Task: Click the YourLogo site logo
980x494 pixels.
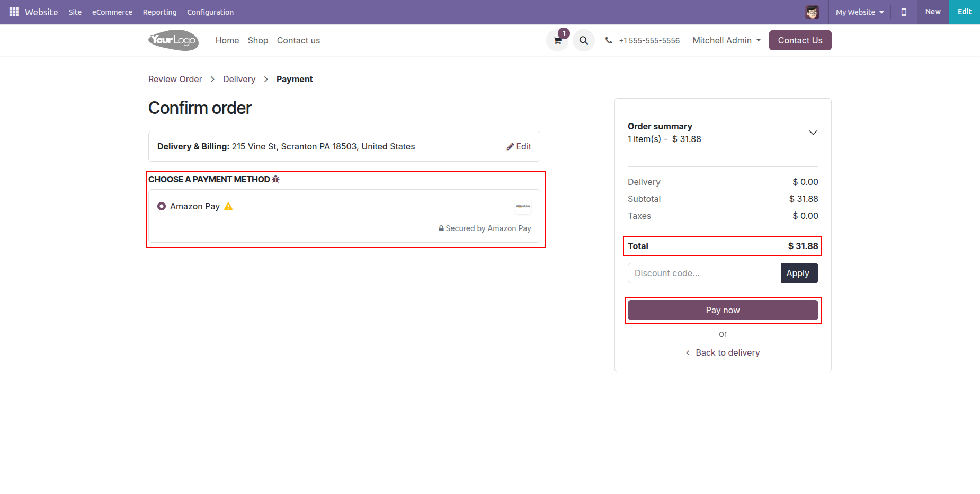Action: pyautogui.click(x=173, y=40)
